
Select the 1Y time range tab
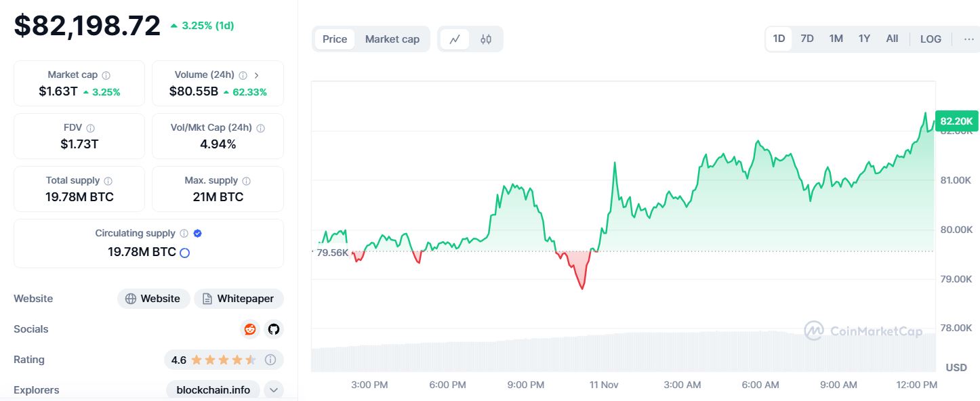pos(864,39)
